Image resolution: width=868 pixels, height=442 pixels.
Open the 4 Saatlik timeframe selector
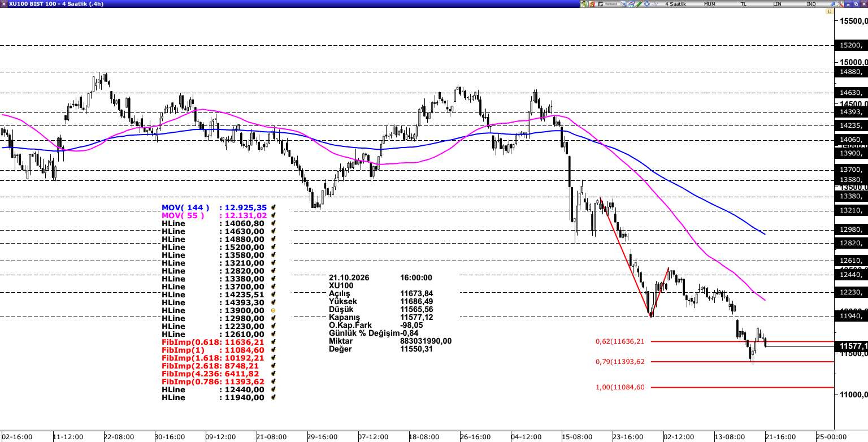pyautogui.click(x=676, y=4)
